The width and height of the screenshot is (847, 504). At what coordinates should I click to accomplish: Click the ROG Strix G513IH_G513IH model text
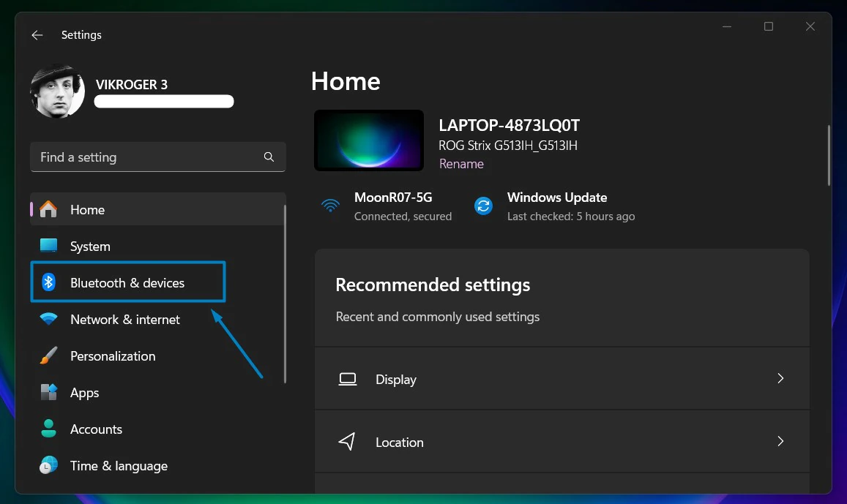(x=508, y=146)
